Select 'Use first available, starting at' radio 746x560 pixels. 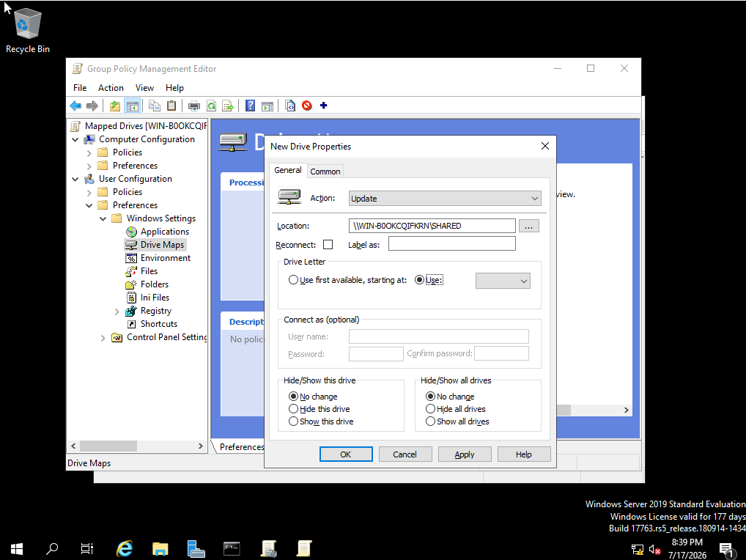(x=294, y=280)
